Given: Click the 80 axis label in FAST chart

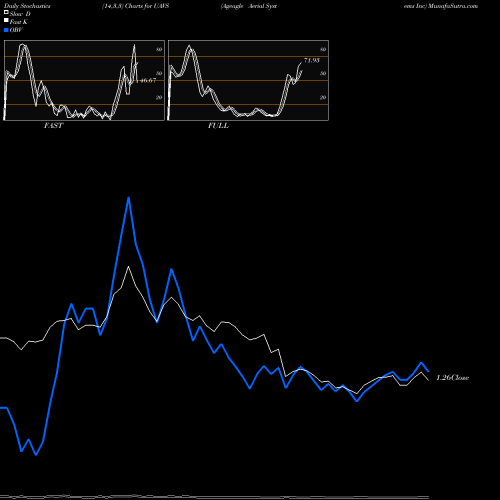Looking at the screenshot, I should click(159, 49).
